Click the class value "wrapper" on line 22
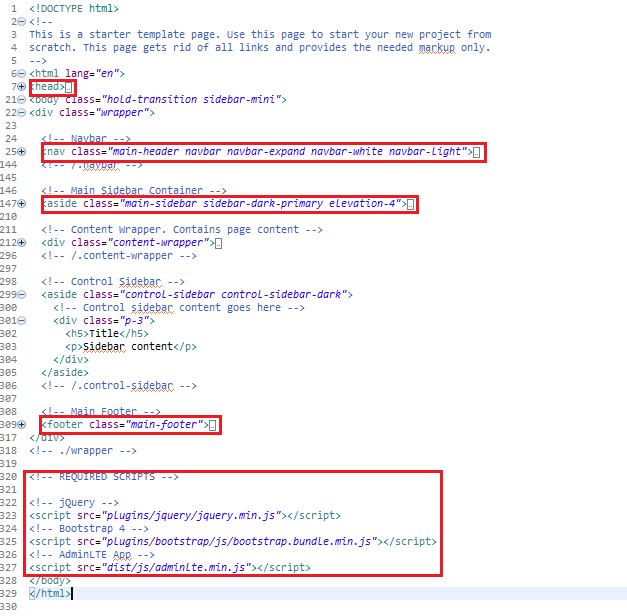 tap(122, 112)
